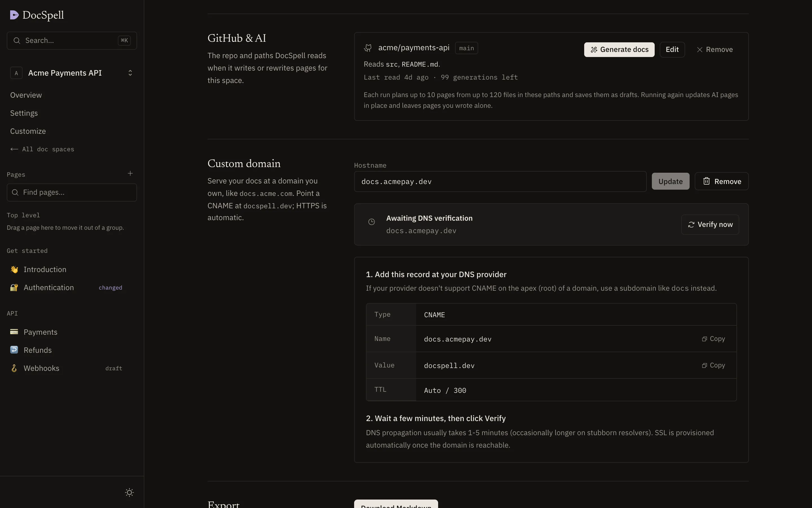Screen dimensions: 812x508
Task: Open the Introduction page
Action: (x=45, y=270)
